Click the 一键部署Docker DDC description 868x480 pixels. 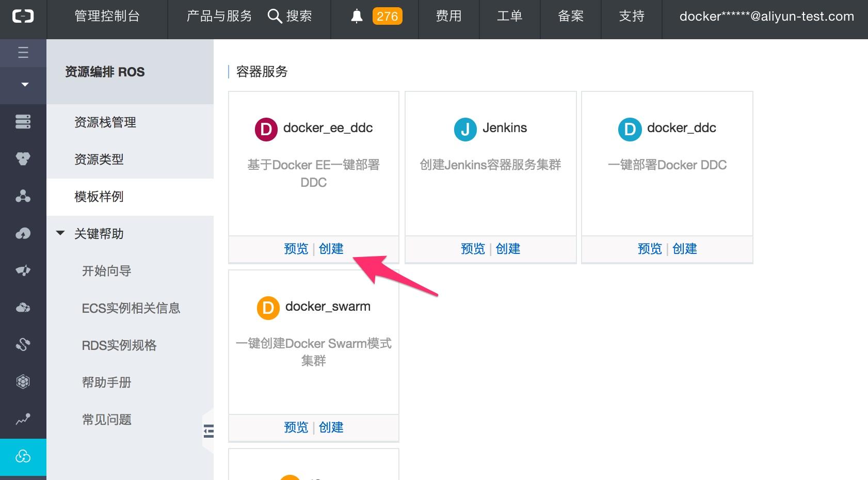point(667,165)
